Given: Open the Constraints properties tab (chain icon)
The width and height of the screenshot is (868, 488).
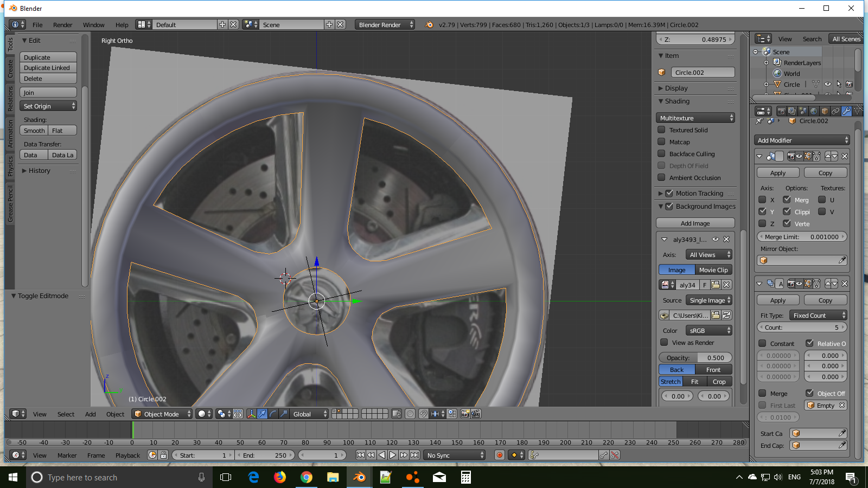Looking at the screenshot, I should (x=835, y=111).
